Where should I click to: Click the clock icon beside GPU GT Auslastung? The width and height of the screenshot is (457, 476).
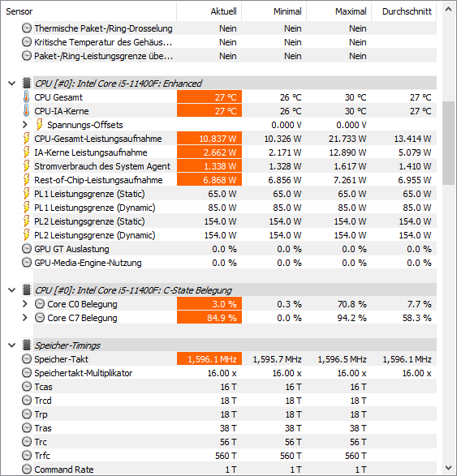click(27, 249)
